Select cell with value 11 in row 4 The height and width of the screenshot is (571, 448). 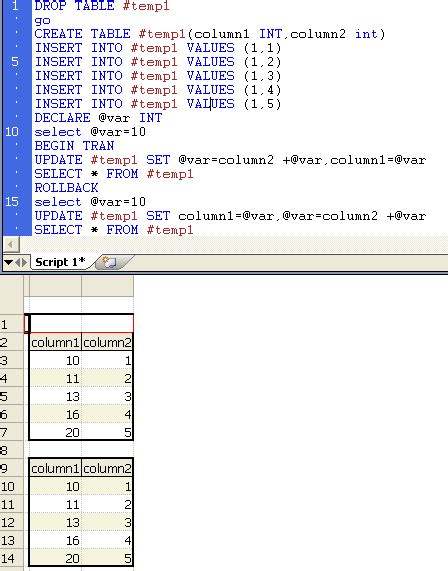(55, 378)
